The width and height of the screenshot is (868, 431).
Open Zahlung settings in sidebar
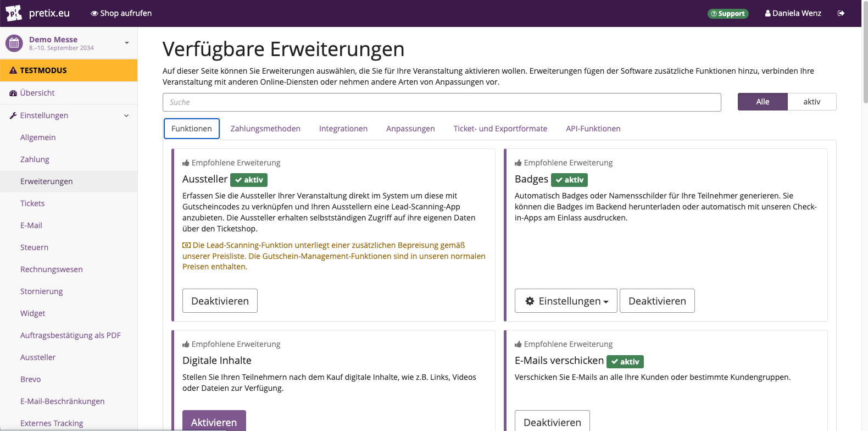click(x=69, y=159)
